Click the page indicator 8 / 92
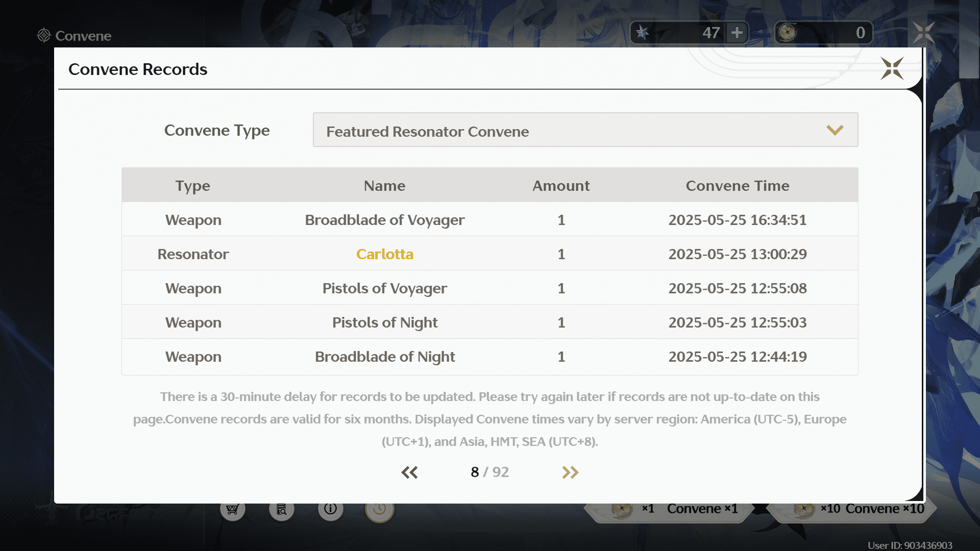Viewport: 980px width, 551px height. tap(489, 472)
